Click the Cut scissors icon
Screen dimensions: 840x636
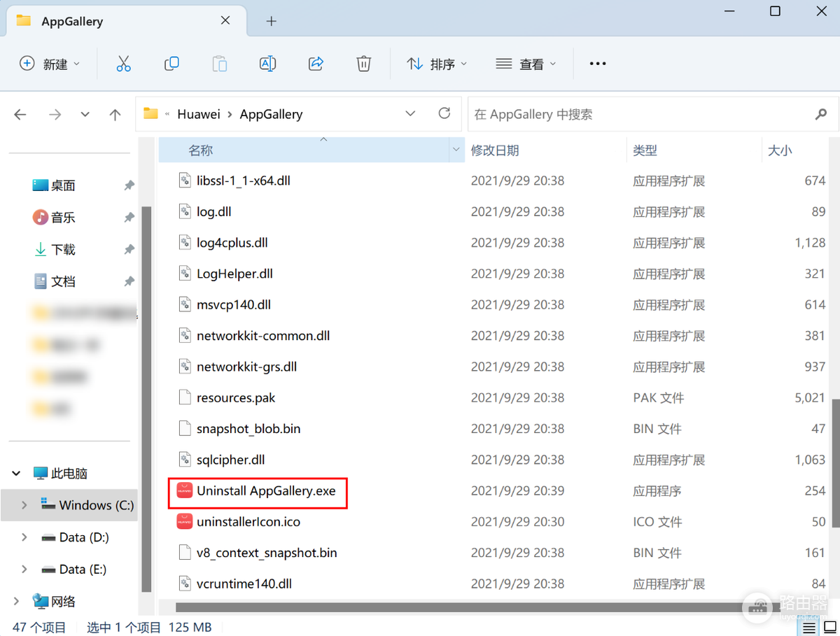point(124,64)
